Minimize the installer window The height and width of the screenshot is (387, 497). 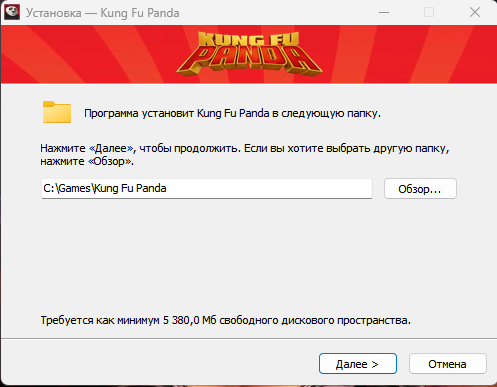(384, 13)
